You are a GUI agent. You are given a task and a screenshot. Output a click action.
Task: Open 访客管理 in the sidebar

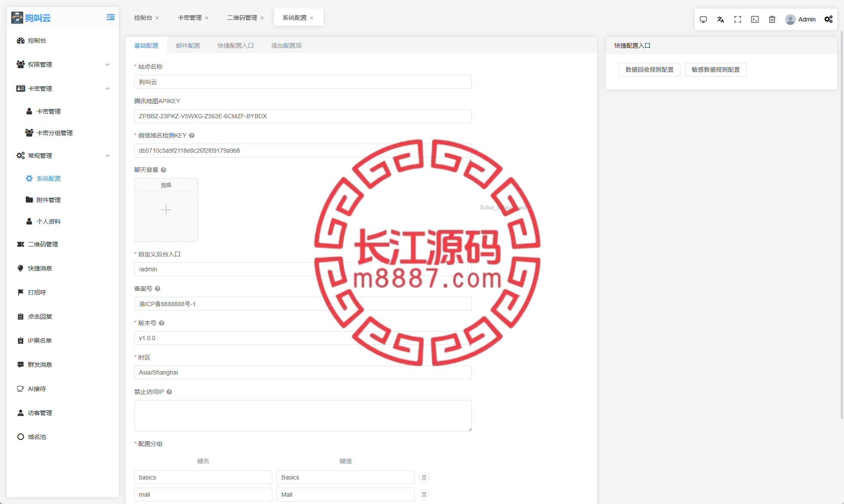63,413
